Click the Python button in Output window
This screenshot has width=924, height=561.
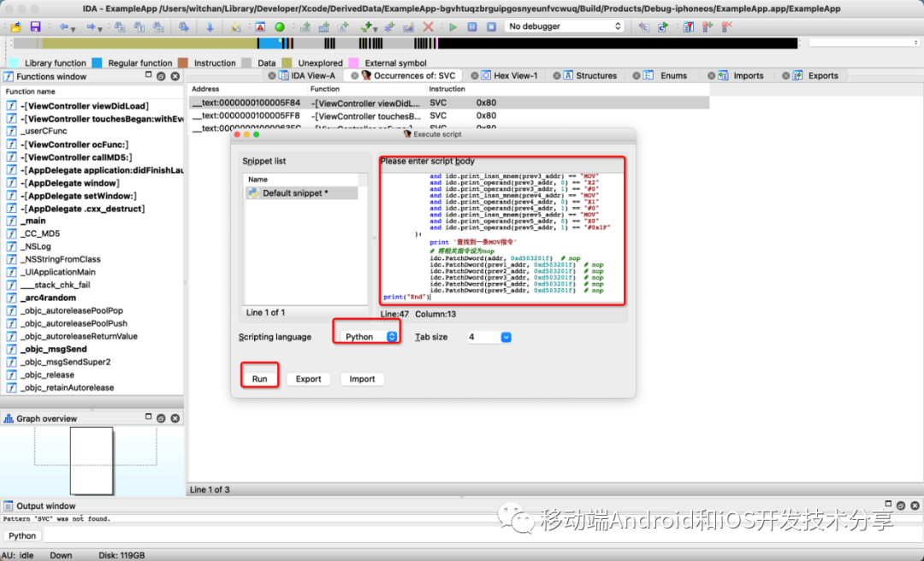point(22,535)
